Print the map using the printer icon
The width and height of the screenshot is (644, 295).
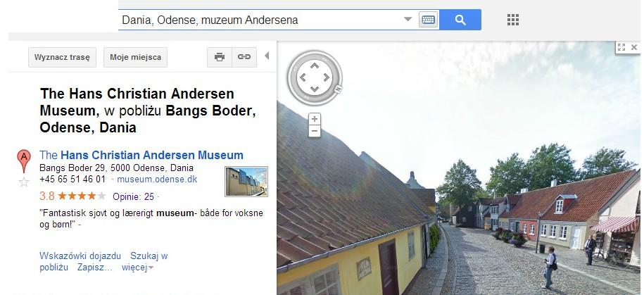[x=220, y=57]
